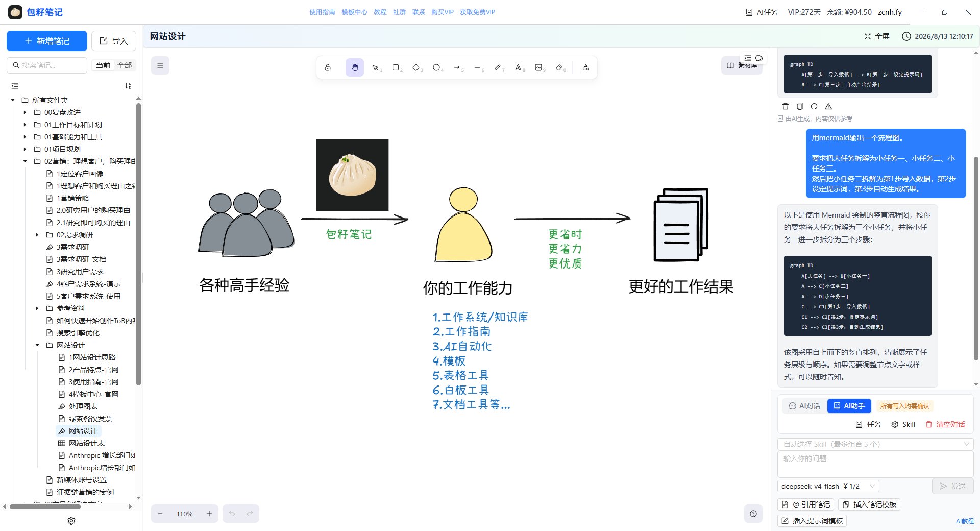The width and height of the screenshot is (980, 531).
Task: Zoom in the canvas with plus button
Action: [x=209, y=514]
